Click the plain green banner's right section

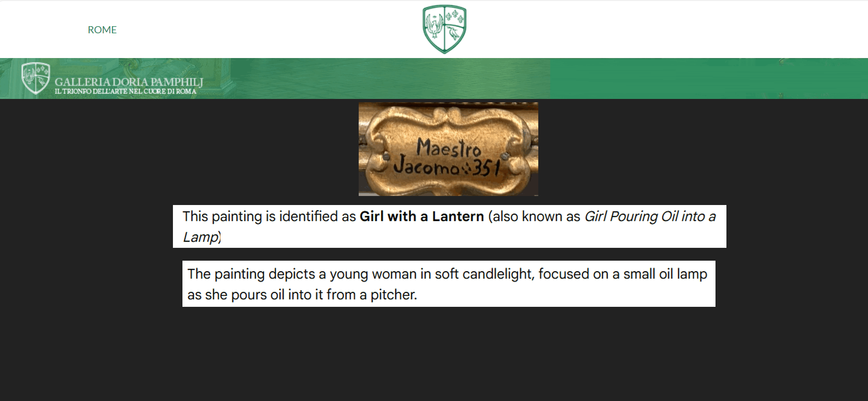pos(708,78)
